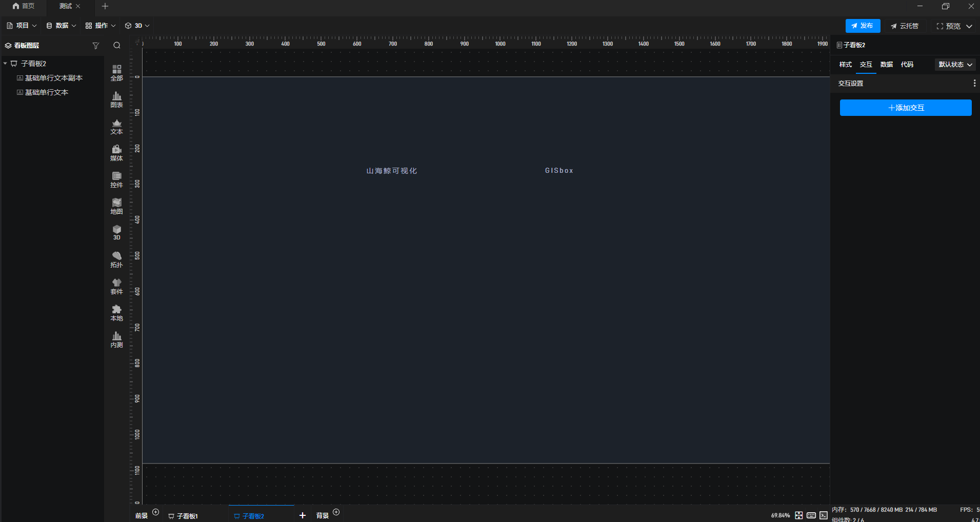Open the 默认状态 state dropdown
The image size is (980, 522).
(x=955, y=65)
